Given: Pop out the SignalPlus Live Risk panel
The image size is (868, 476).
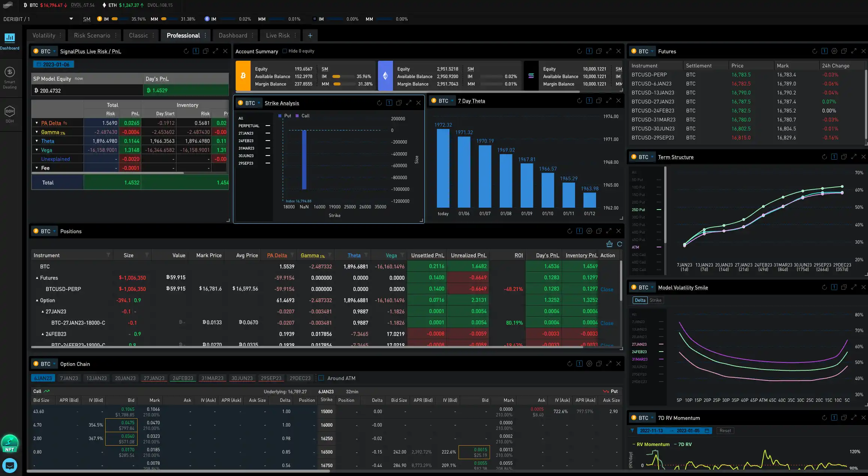Looking at the screenshot, I should click(x=206, y=51).
